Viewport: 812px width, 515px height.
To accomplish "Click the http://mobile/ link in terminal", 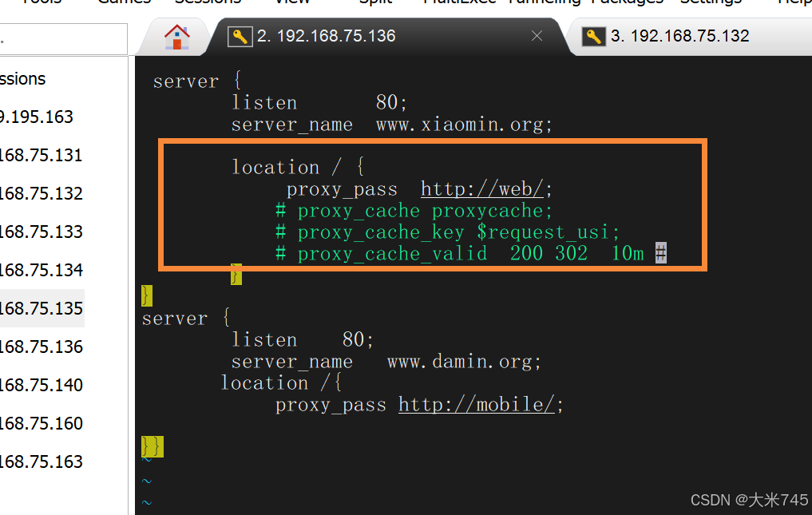I will click(477, 405).
